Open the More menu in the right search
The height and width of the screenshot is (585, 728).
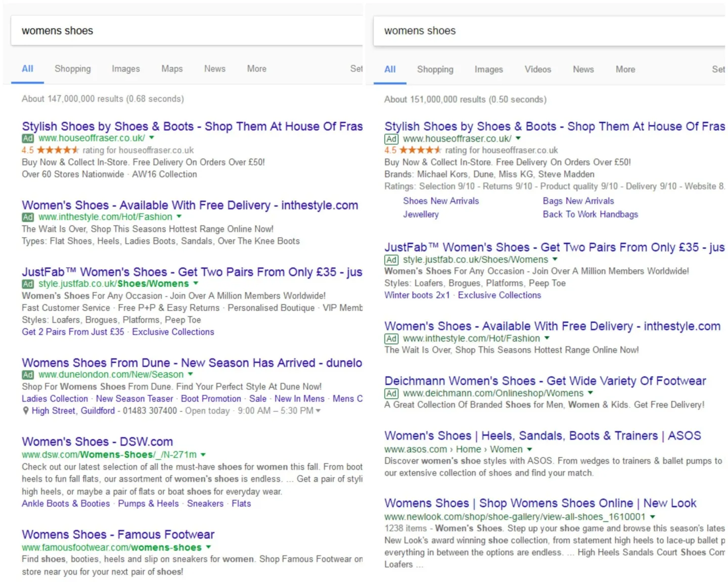click(625, 69)
